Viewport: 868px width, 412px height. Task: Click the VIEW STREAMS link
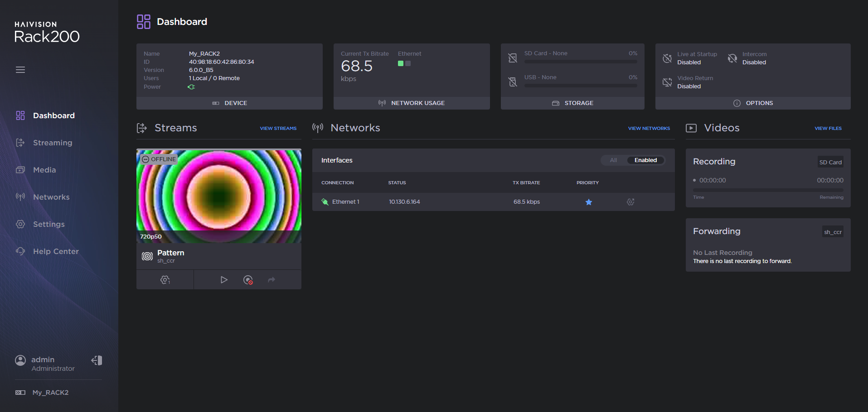point(278,129)
